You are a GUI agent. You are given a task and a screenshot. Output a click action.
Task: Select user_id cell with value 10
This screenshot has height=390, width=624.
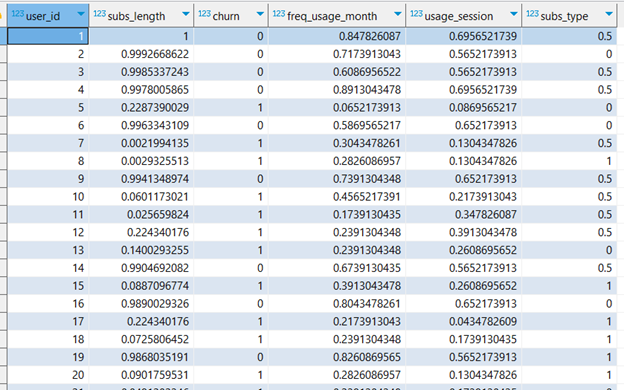[x=48, y=197]
